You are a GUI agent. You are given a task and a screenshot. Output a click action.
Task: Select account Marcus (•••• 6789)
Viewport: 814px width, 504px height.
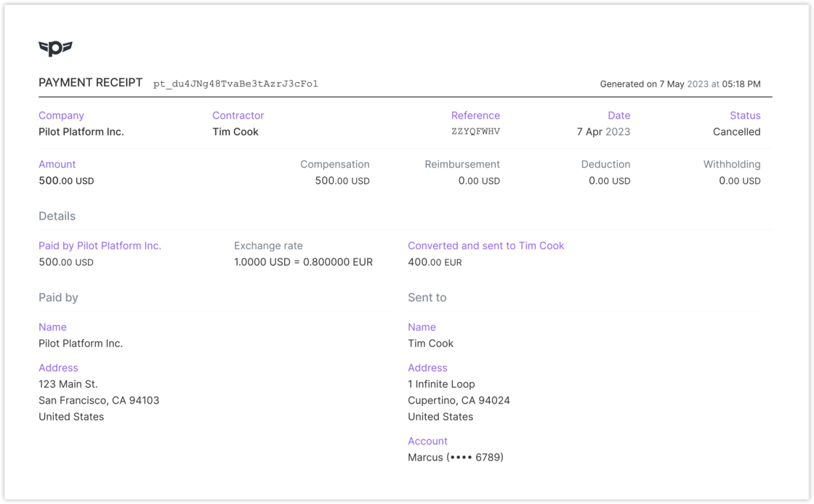click(x=455, y=458)
